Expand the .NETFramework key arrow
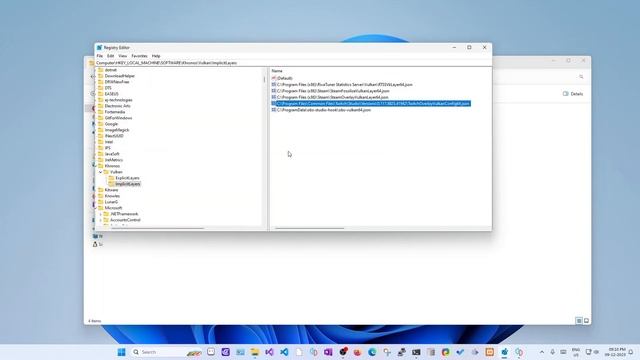 click(x=100, y=214)
